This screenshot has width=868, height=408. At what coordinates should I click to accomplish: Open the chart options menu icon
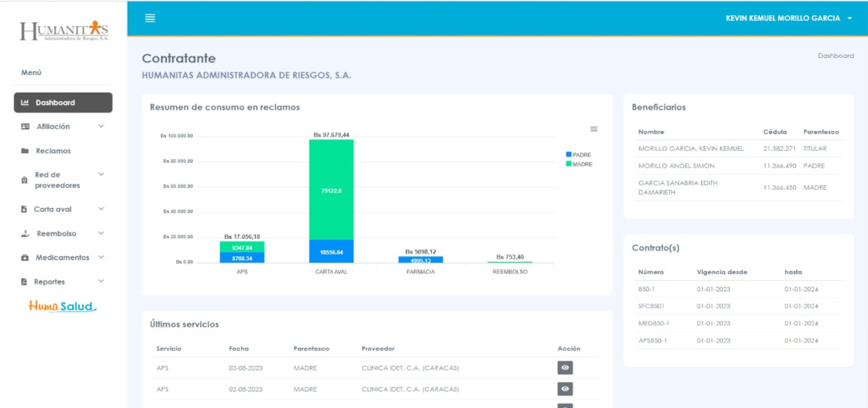click(593, 129)
